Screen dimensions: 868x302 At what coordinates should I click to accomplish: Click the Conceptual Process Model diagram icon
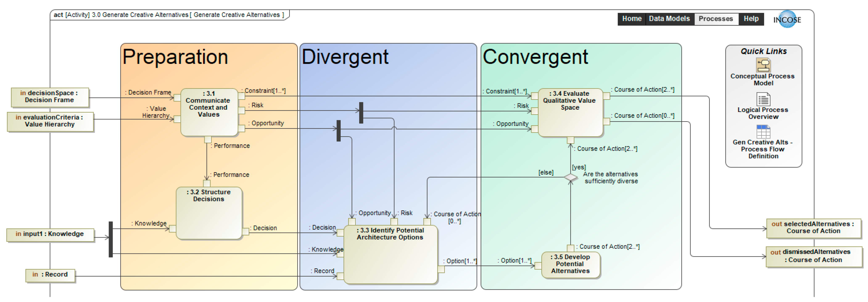point(763,65)
